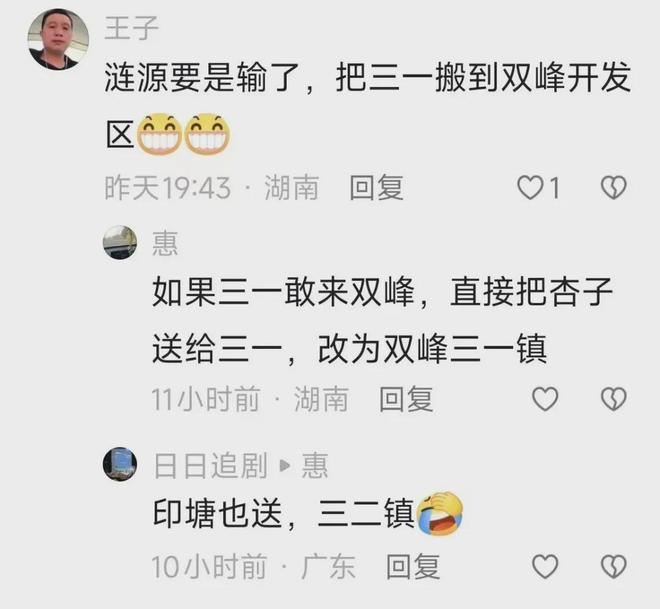The width and height of the screenshot is (660, 609).
Task: Select reply text 印塘也送，三二镇
Action: [284, 514]
